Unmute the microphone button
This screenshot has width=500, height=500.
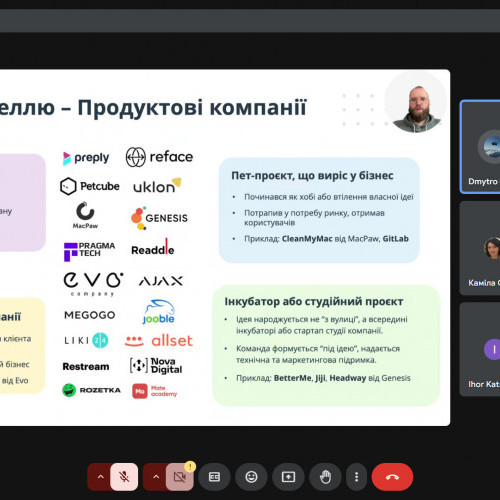[x=124, y=477]
